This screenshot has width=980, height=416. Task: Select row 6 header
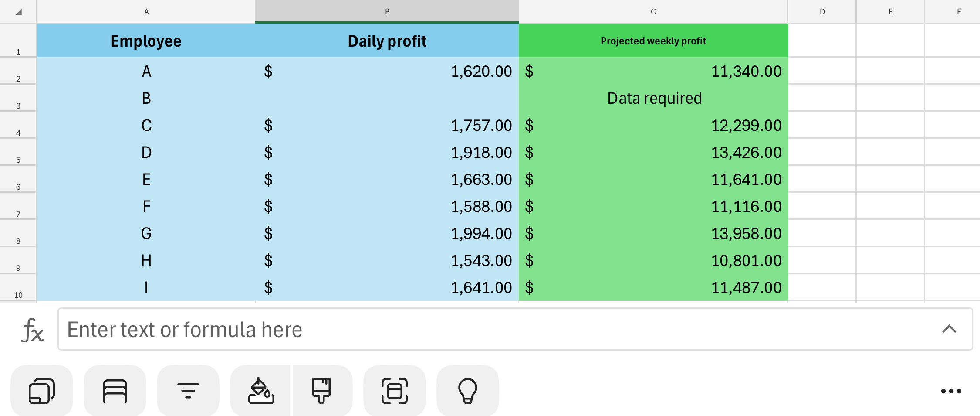pyautogui.click(x=18, y=179)
